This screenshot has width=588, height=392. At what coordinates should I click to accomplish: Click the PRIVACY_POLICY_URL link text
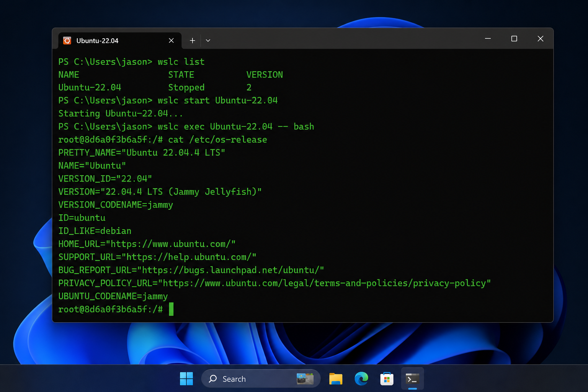325,283
